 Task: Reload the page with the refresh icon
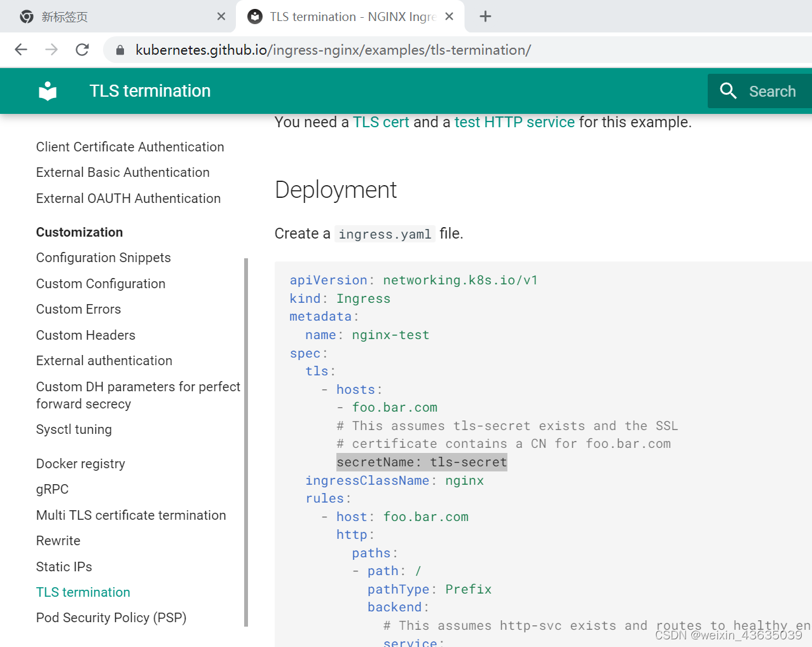[x=82, y=50]
